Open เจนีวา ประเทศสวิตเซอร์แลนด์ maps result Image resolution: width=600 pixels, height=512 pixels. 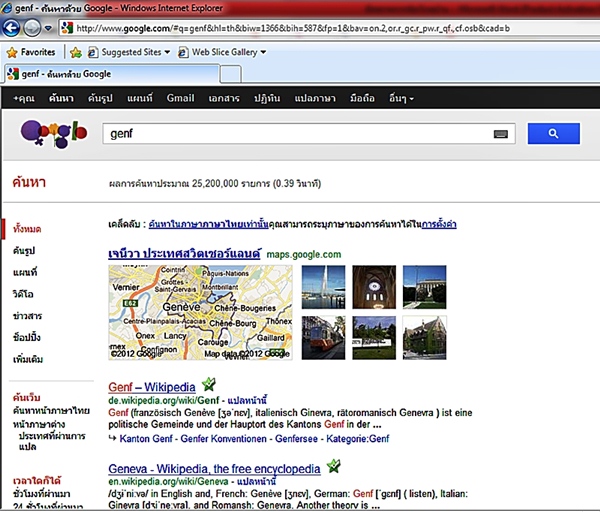tap(184, 254)
